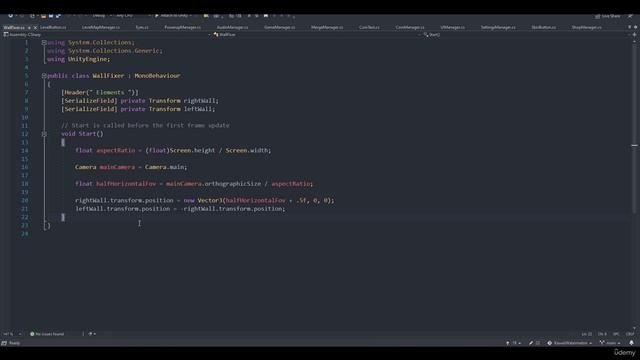Click the Save toolbar icon

(x=51, y=16)
